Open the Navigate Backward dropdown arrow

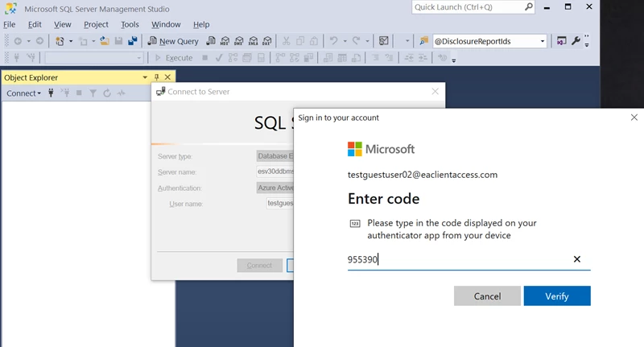[28, 41]
